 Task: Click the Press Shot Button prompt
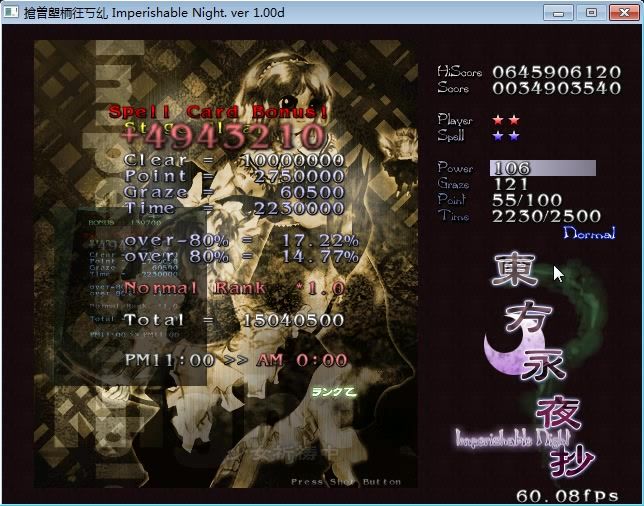[x=346, y=482]
